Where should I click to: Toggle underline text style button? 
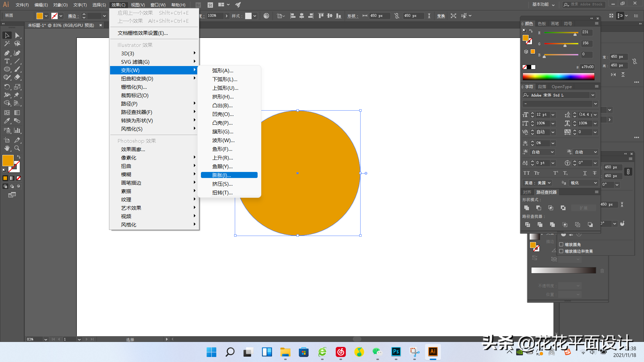[x=585, y=173]
